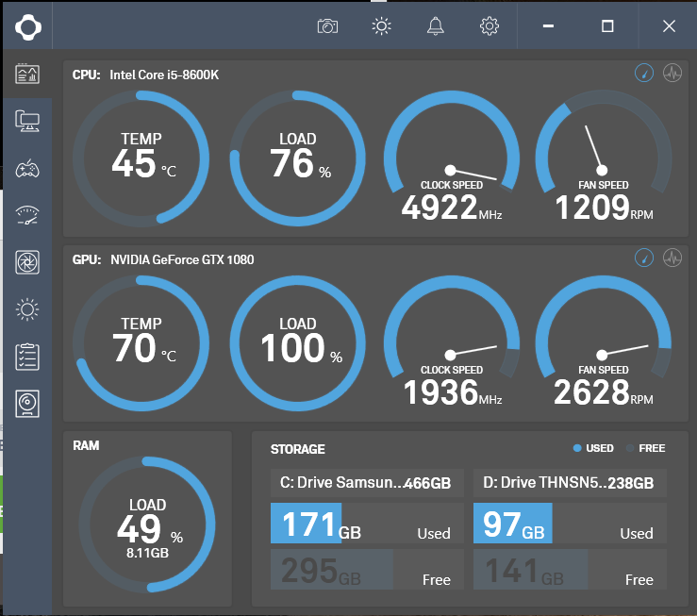Click the 'NVIDIA GeForce GTX 1080' GPU name
Viewport: 697px width, 616px height.
tap(182, 259)
